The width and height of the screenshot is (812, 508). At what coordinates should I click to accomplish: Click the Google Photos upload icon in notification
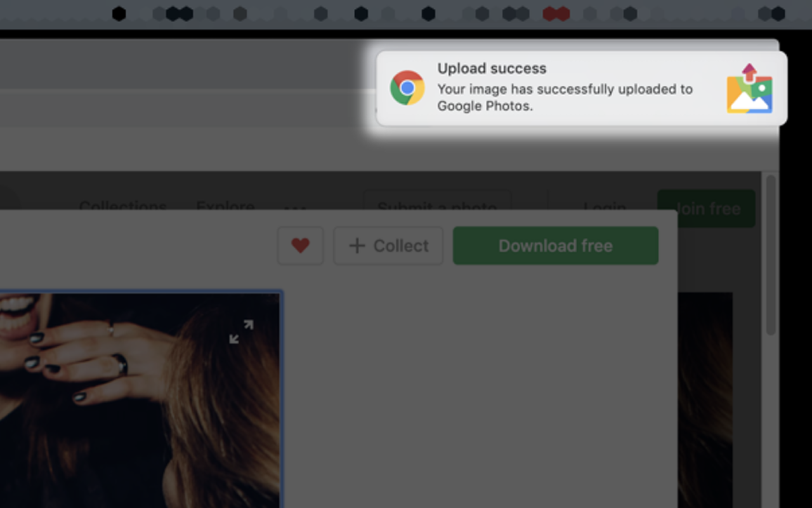coord(750,88)
